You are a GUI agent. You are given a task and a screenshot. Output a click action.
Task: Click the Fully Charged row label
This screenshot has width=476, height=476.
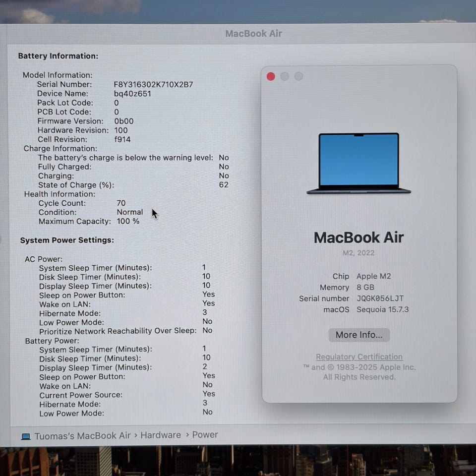(x=64, y=167)
